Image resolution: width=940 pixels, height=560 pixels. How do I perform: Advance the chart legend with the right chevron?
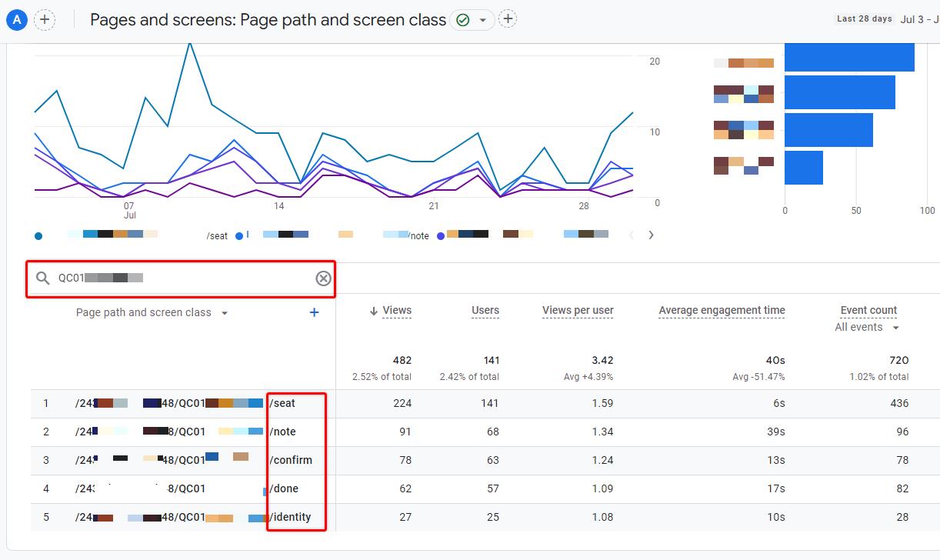pyautogui.click(x=651, y=235)
